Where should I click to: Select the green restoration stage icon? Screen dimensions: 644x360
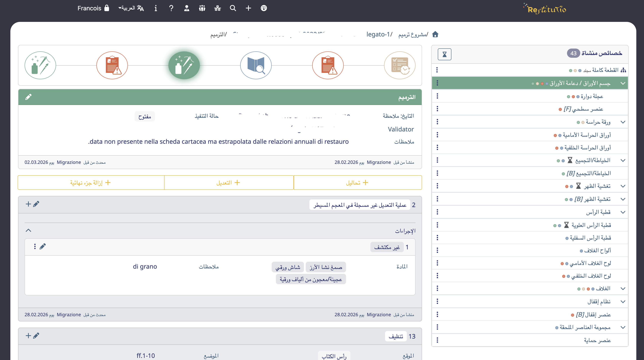click(x=184, y=65)
